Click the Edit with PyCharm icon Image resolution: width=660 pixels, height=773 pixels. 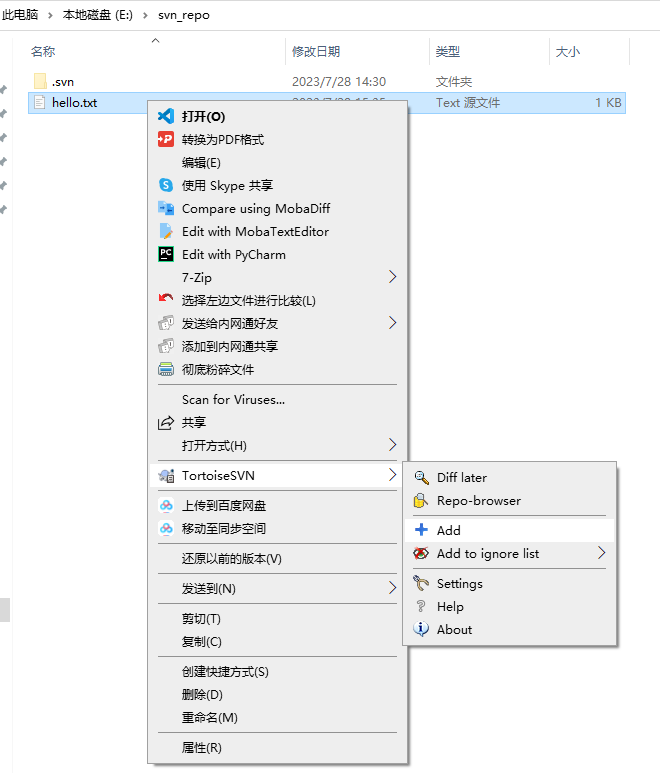click(x=166, y=254)
